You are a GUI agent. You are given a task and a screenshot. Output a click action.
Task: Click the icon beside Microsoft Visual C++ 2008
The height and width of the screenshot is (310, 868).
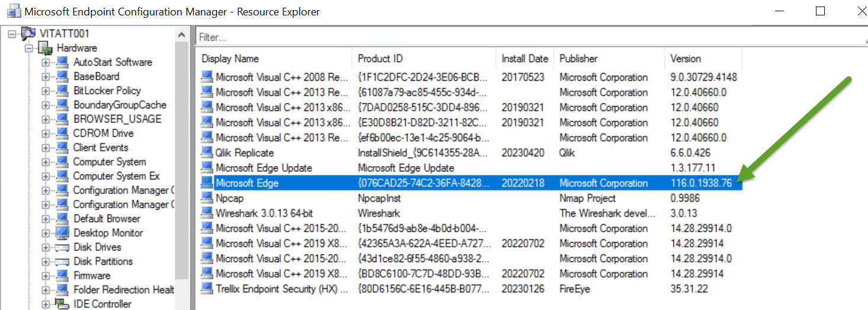coord(207,77)
